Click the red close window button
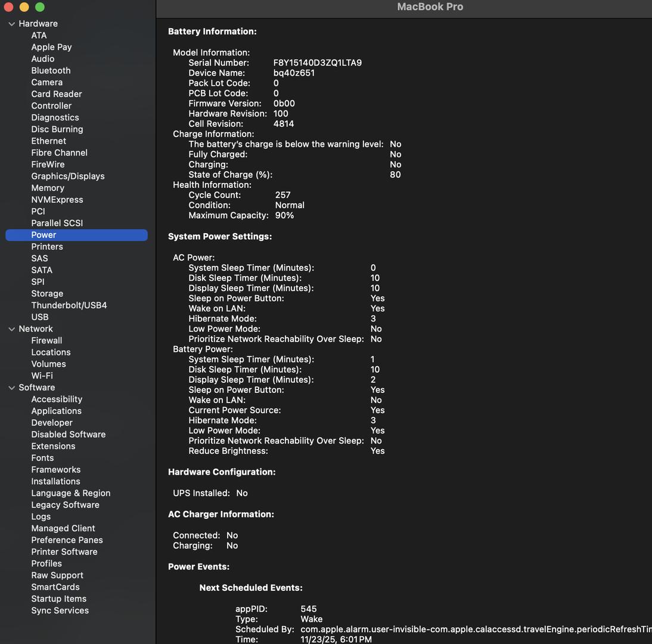652x644 pixels. pyautogui.click(x=8, y=7)
